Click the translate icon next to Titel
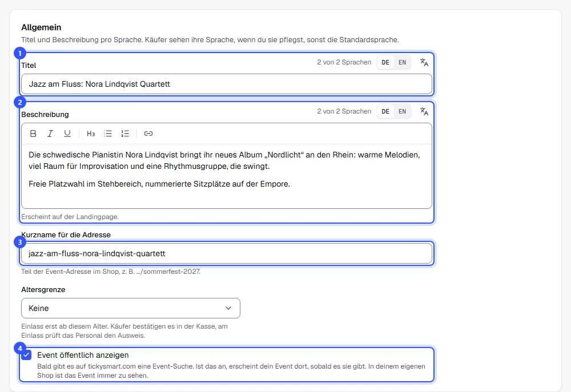Viewport: 571px width, 392px height. point(424,62)
